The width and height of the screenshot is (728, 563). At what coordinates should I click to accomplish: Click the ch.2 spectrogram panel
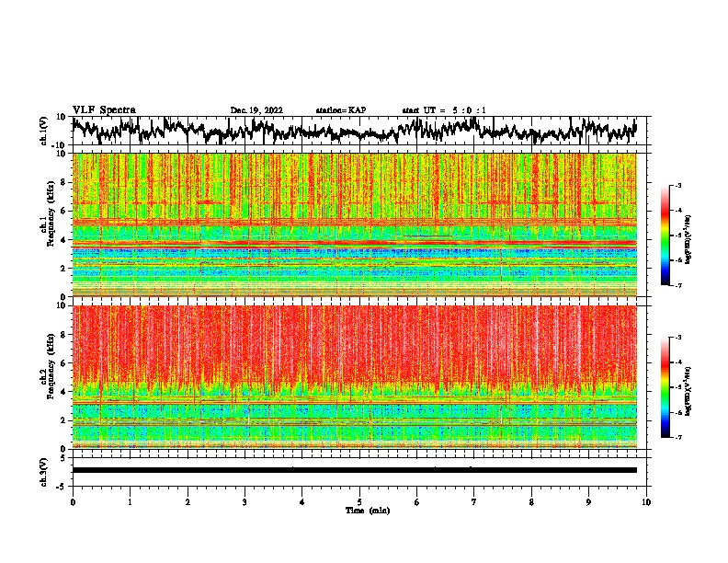coord(354,377)
